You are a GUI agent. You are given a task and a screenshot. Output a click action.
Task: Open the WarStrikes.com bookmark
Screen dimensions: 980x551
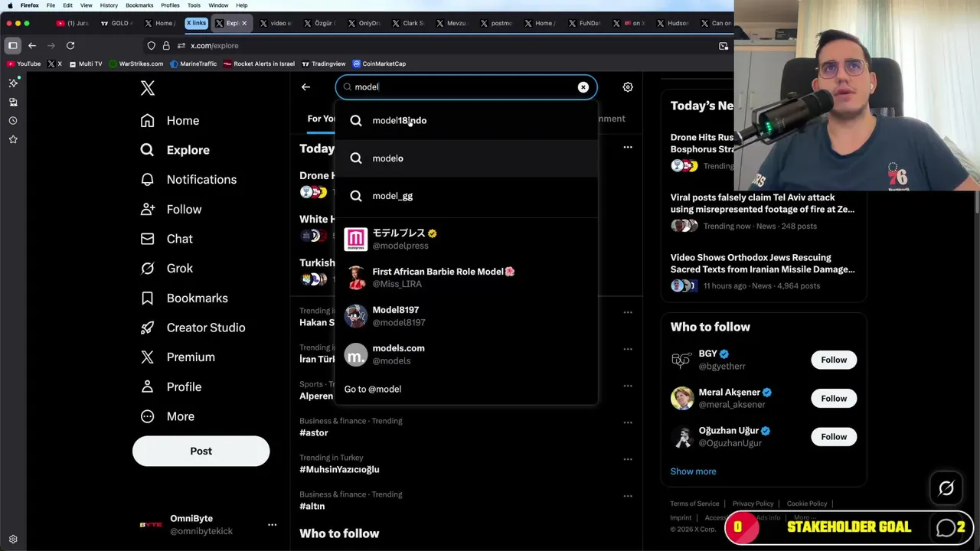coord(136,64)
